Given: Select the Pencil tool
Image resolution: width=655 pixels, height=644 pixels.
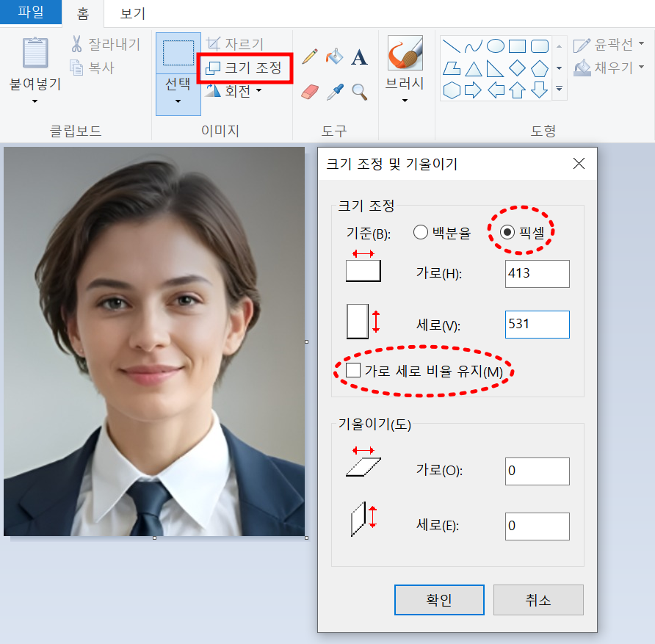Looking at the screenshot, I should click(309, 56).
